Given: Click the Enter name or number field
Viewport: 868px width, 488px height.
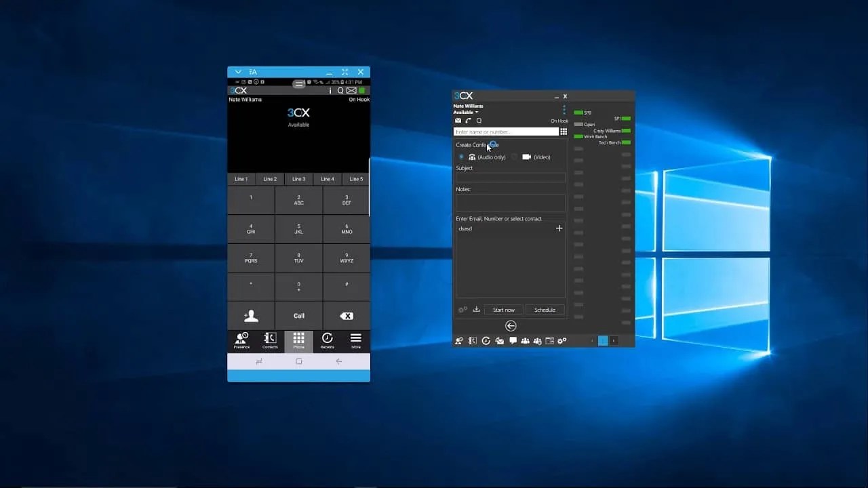Looking at the screenshot, I should point(506,131).
